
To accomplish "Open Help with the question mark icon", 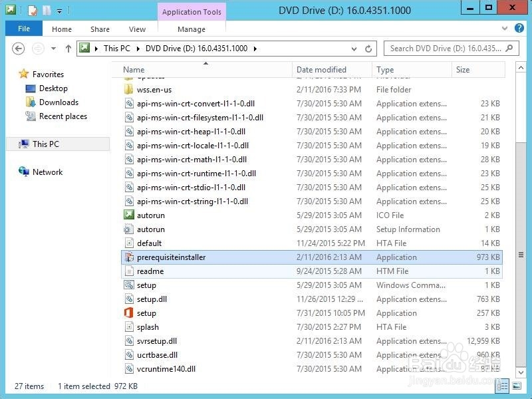I will point(519,28).
